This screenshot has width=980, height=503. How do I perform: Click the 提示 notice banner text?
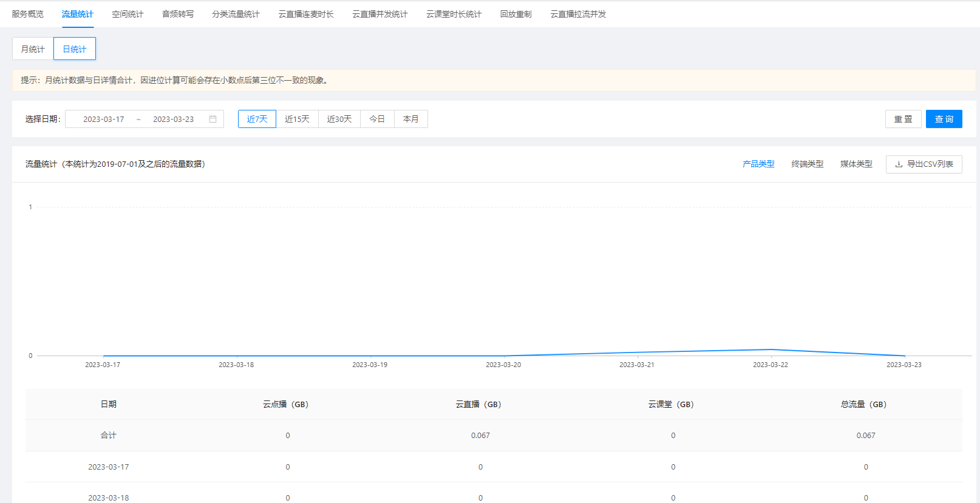click(176, 80)
